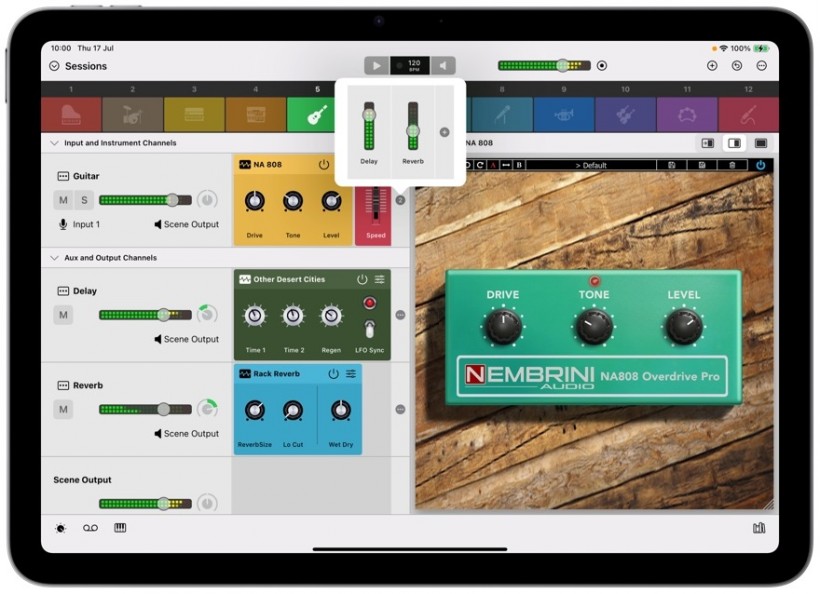This screenshot has width=820, height=594.
Task: Open the more options ellipsis in top bar
Action: click(x=761, y=66)
